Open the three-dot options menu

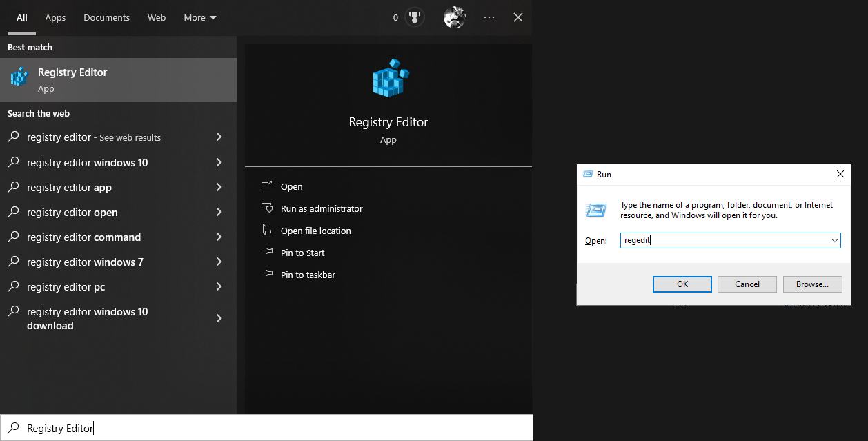tap(489, 17)
